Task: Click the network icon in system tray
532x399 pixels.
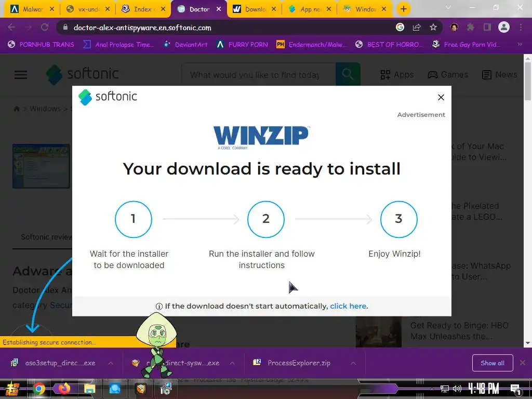Action: coord(445,389)
